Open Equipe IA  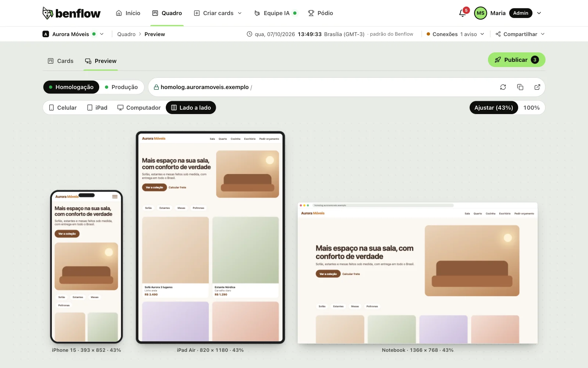276,13
